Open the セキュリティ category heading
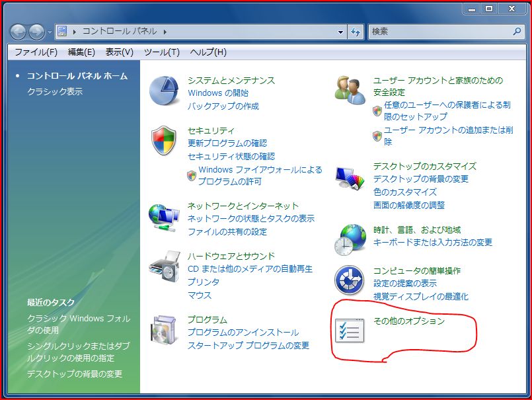532x400 pixels. tap(211, 131)
